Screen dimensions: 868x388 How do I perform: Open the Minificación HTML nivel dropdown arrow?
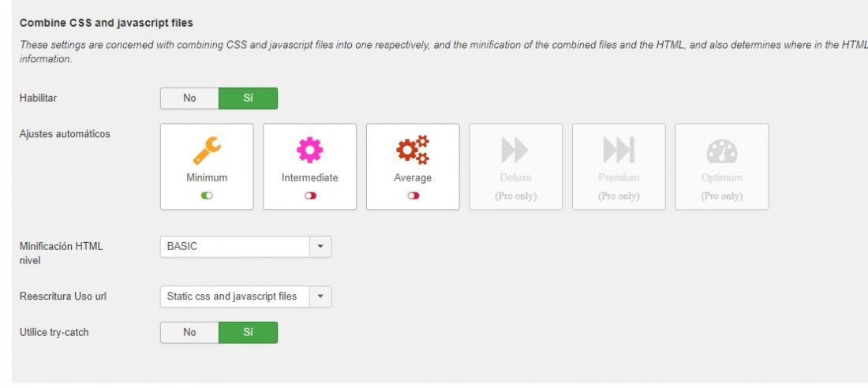pos(320,247)
